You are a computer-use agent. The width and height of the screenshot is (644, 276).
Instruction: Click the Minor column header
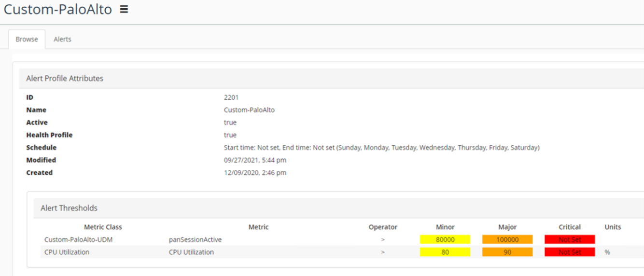(x=445, y=227)
